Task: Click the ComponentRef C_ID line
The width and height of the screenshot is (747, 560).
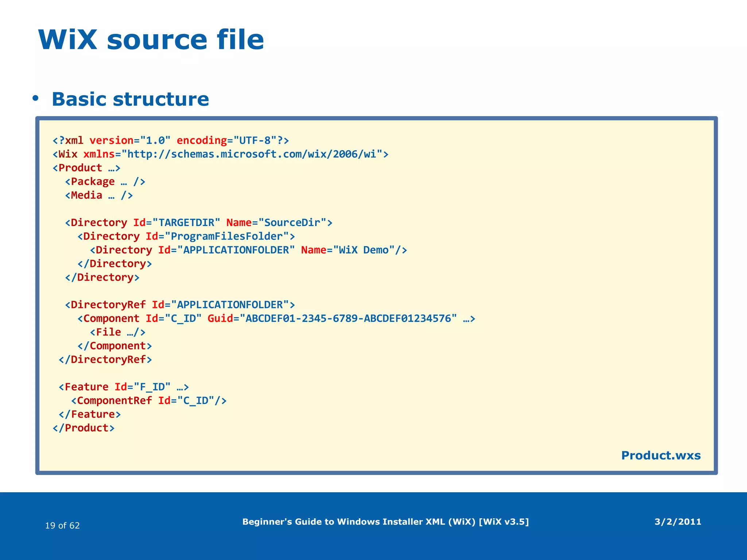Action: point(149,401)
